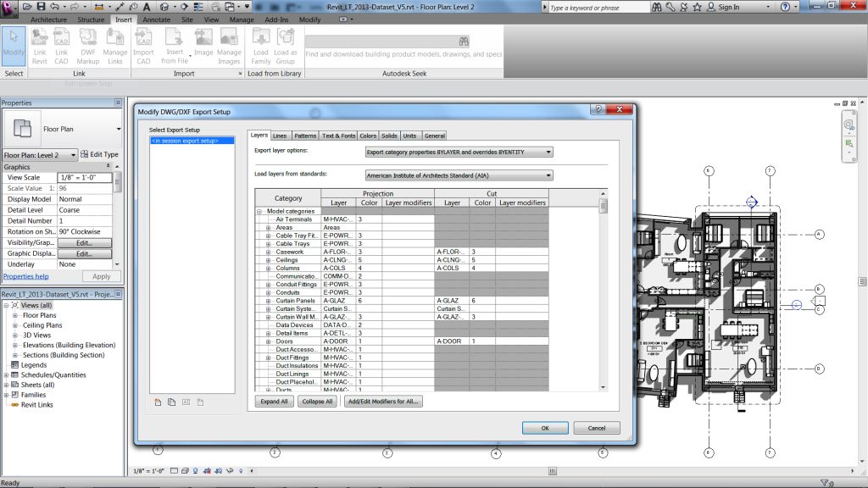Click the Insert from File tool
Viewport: 868px width, 488px height.
pyautogui.click(x=174, y=44)
